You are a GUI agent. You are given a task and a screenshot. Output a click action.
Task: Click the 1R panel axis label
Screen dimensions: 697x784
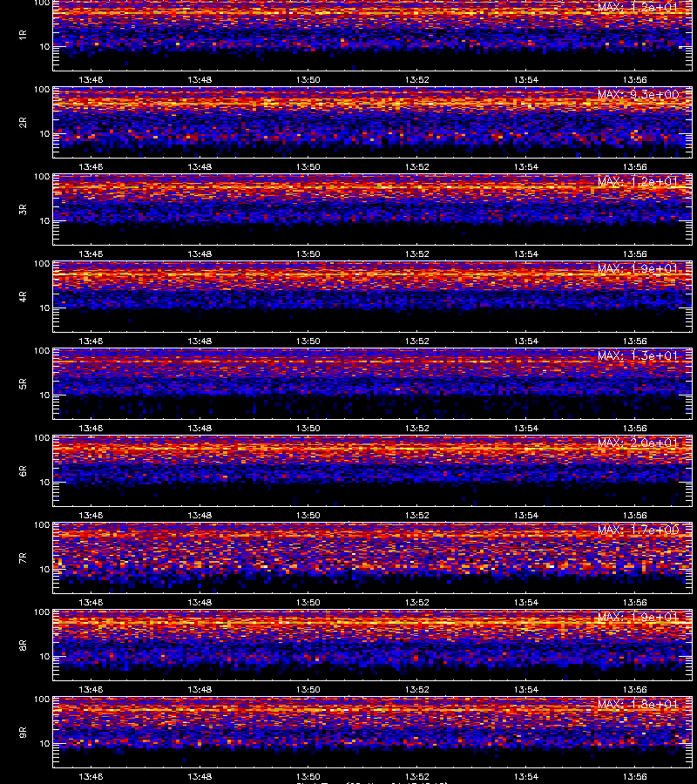pos(23,35)
